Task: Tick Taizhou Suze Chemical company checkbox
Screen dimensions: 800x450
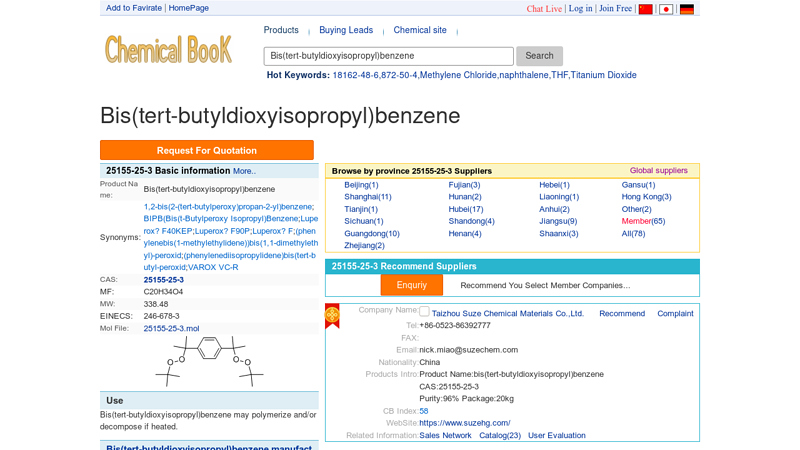Action: tap(424, 311)
